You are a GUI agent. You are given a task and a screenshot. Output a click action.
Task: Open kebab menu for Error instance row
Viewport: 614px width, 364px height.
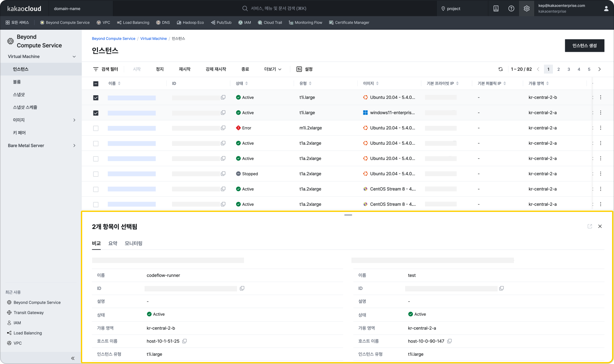click(x=601, y=128)
